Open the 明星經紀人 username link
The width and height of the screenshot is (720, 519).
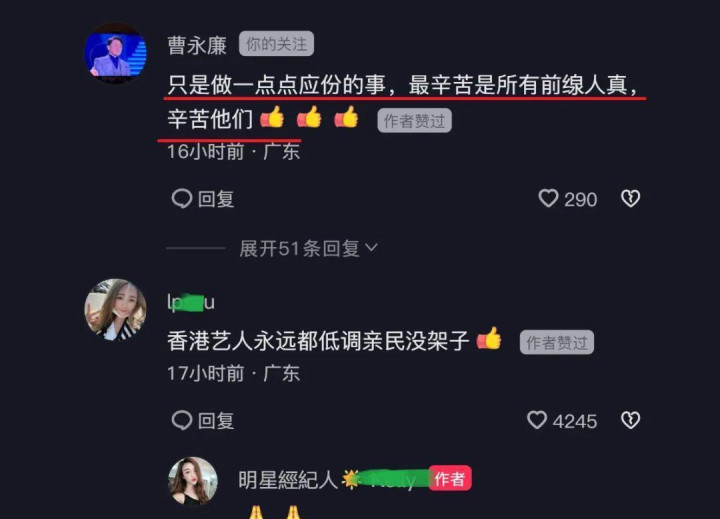(x=288, y=480)
